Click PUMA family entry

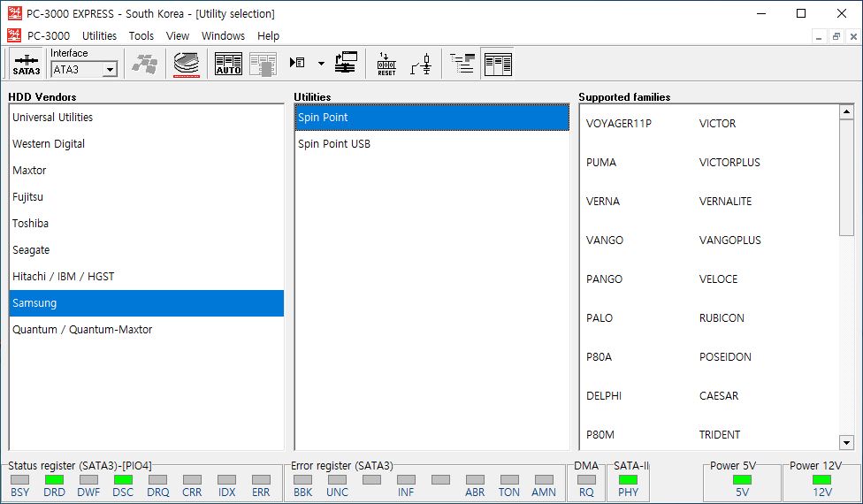(x=601, y=163)
